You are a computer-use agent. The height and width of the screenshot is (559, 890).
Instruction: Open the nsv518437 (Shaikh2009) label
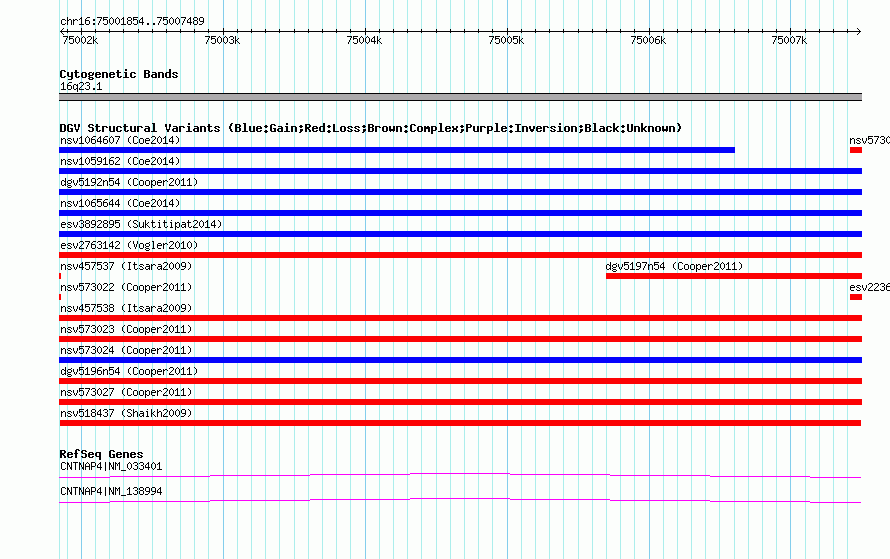pos(126,413)
